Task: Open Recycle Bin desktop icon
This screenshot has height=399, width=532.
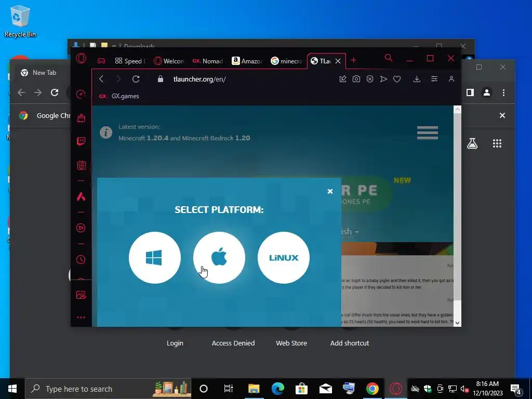Action: (x=20, y=21)
